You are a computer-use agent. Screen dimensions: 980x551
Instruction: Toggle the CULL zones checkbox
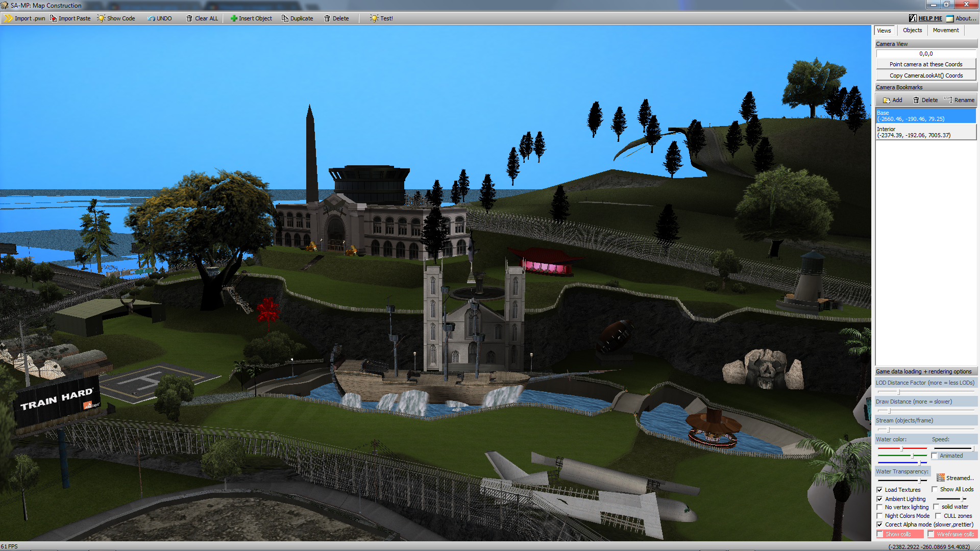tap(938, 516)
